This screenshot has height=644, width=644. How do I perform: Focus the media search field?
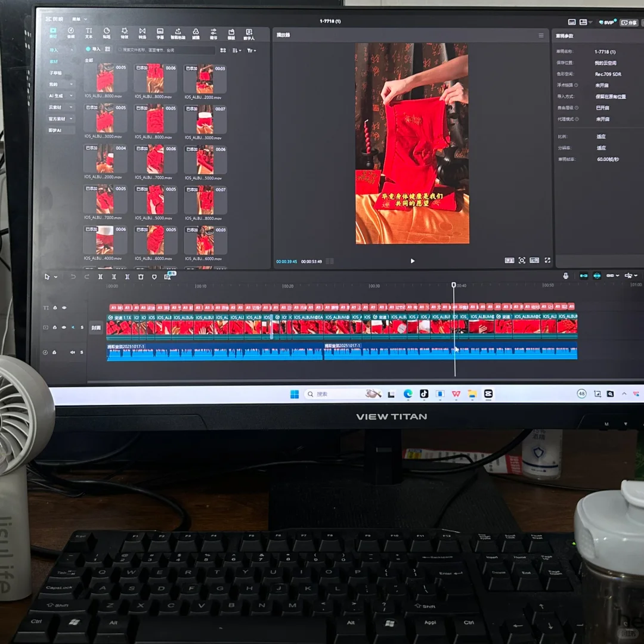[x=166, y=49]
